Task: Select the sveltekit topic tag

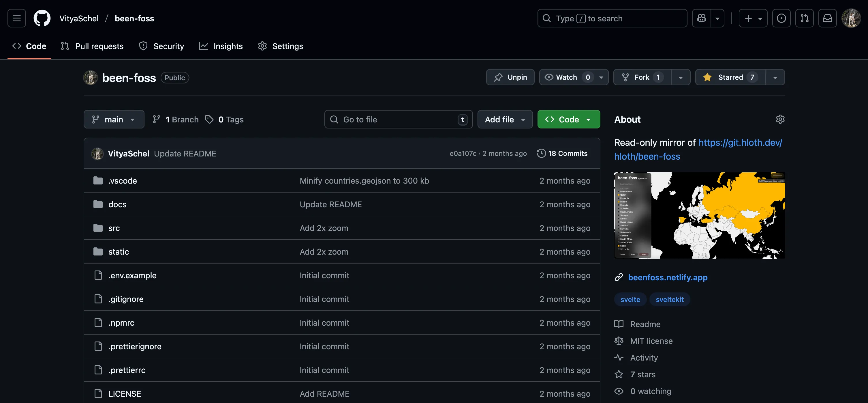Action: (670, 299)
